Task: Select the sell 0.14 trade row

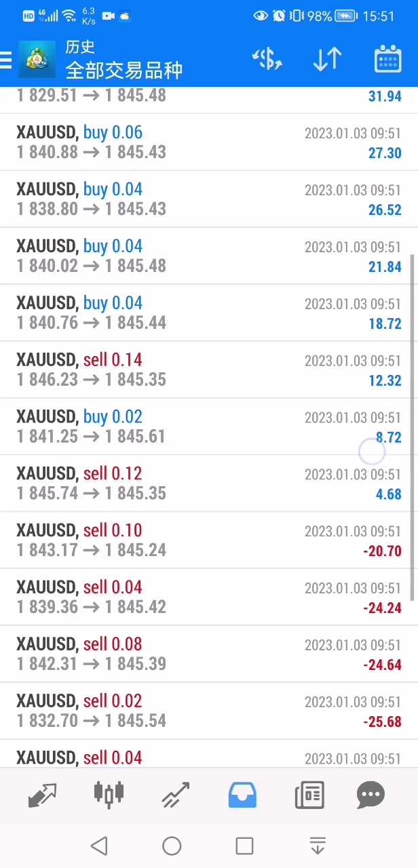Action: coord(204,370)
